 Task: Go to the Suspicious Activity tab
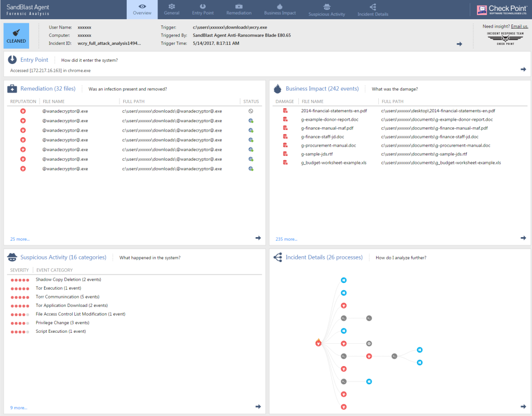point(327,9)
